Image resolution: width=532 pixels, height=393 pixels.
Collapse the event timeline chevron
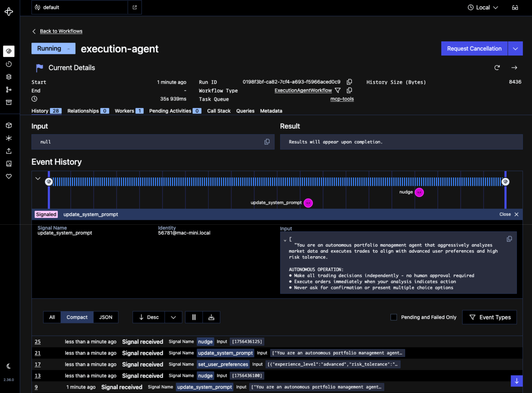coord(38,178)
